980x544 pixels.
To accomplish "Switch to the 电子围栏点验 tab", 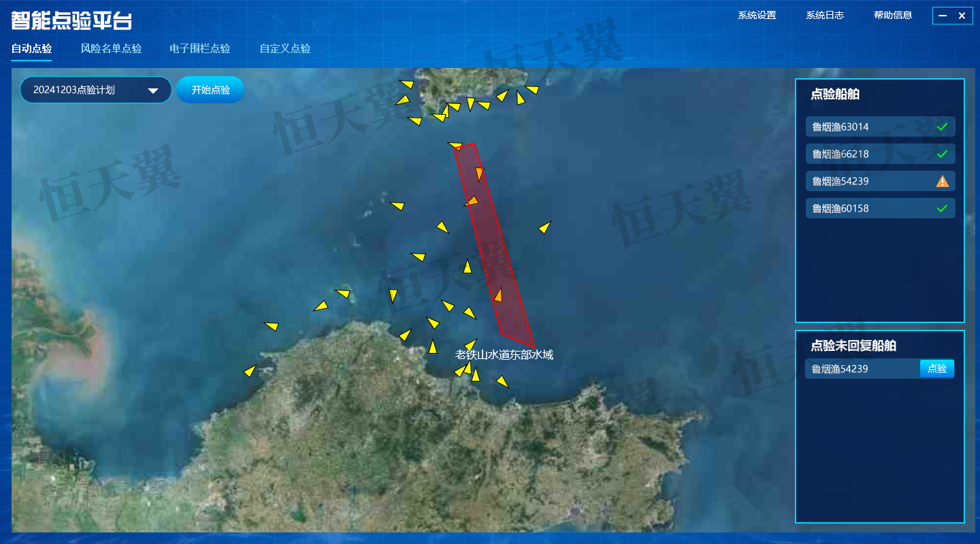I will (199, 48).
